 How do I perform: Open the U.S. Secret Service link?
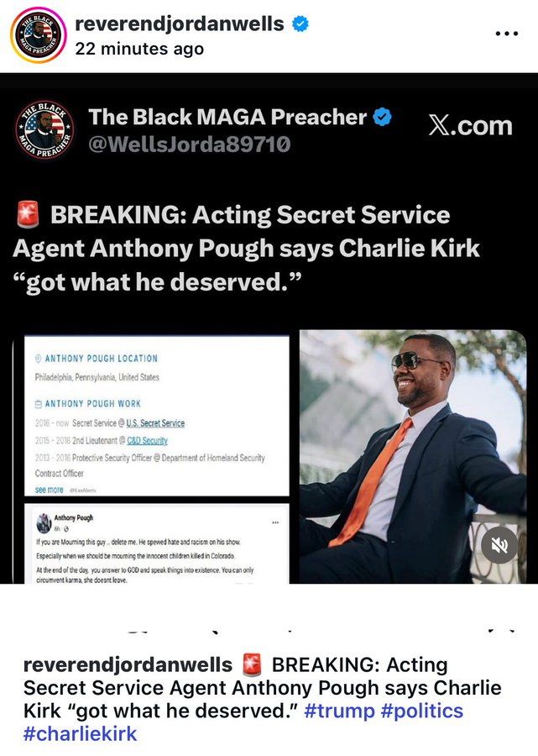click(155, 423)
